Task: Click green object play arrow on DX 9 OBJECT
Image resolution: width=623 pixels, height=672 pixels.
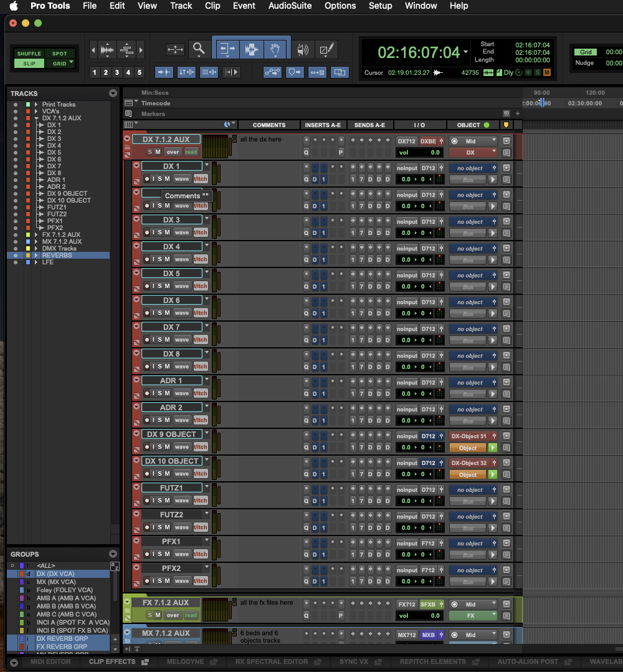Action: coord(492,448)
